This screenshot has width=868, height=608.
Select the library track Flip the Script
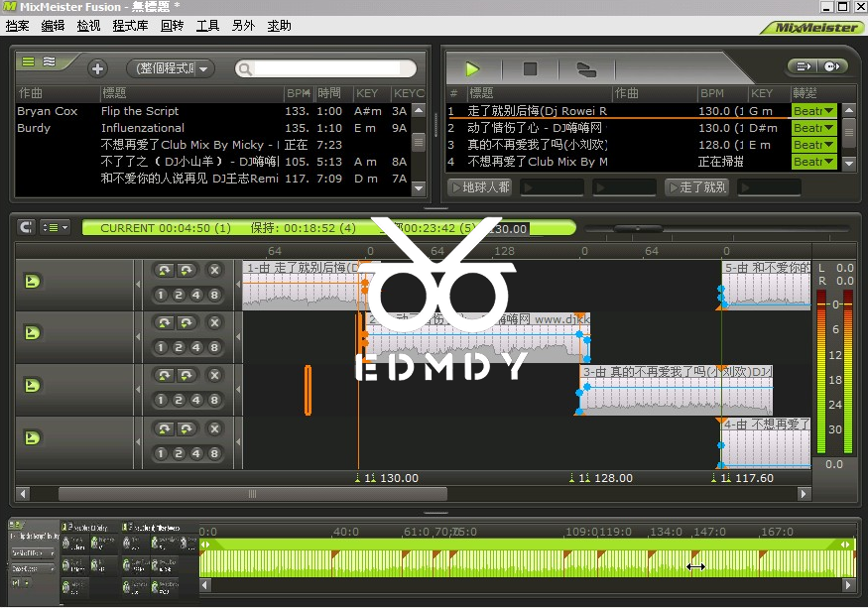click(x=140, y=111)
